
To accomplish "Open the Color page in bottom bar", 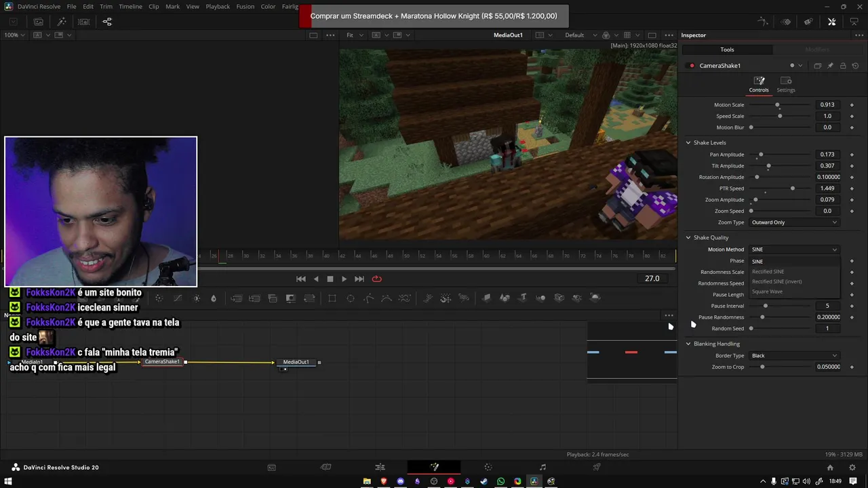I will (488, 467).
